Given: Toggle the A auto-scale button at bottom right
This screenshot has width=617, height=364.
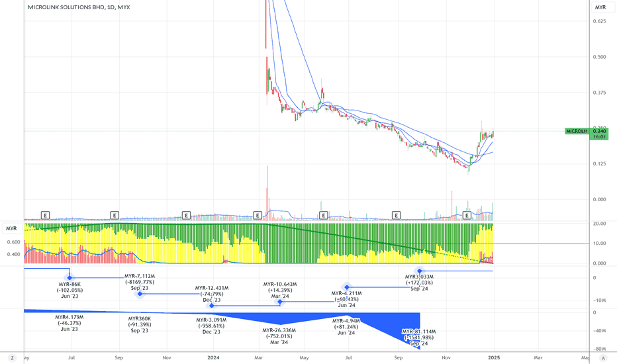Looking at the screenshot, I should 603,357.
